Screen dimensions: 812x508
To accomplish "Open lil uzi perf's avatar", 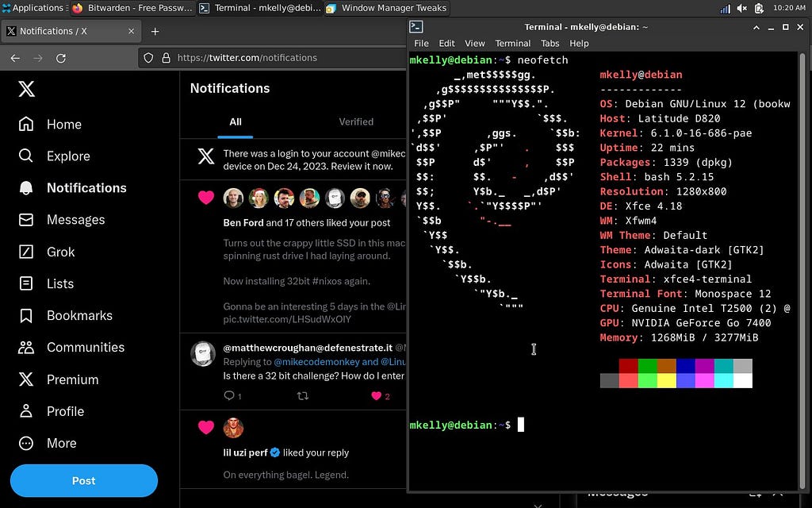I will pyautogui.click(x=234, y=428).
